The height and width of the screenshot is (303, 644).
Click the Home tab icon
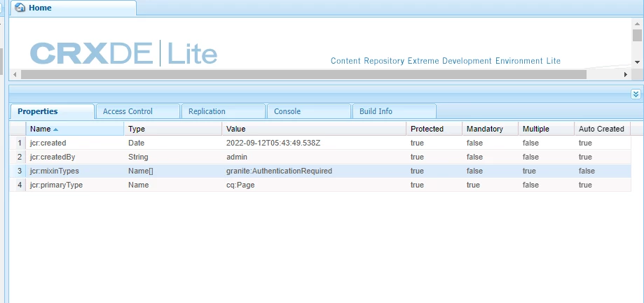[20, 8]
